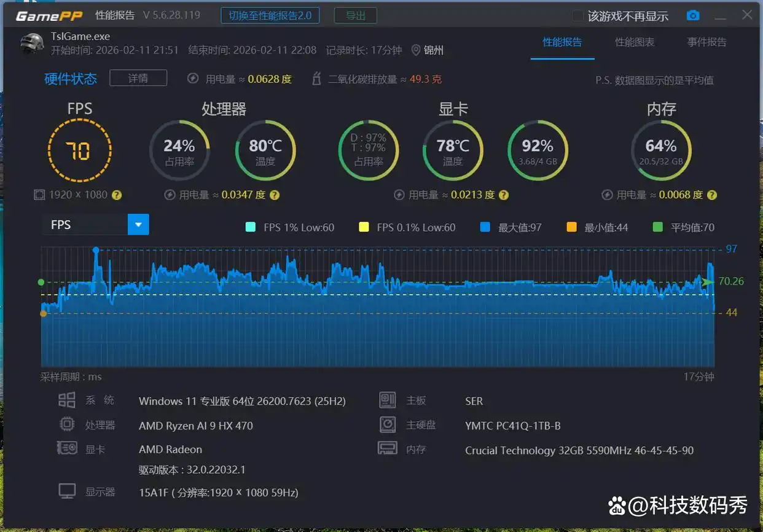Enable the 该游戏不再显示 checkbox
This screenshot has height=532, width=763.
578,16
